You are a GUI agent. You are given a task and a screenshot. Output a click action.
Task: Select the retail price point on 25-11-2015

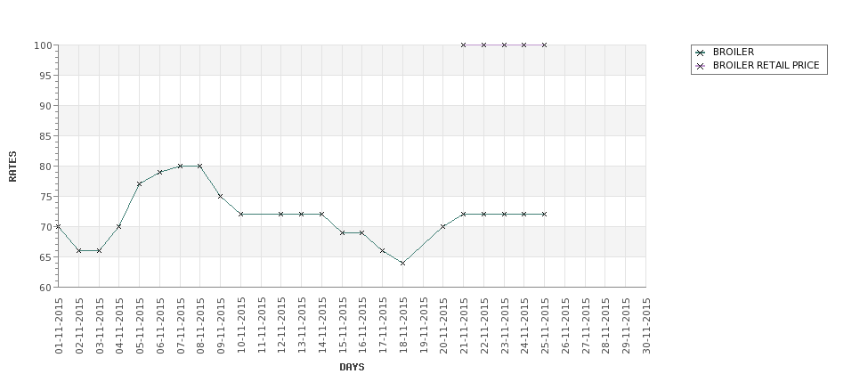pos(544,45)
